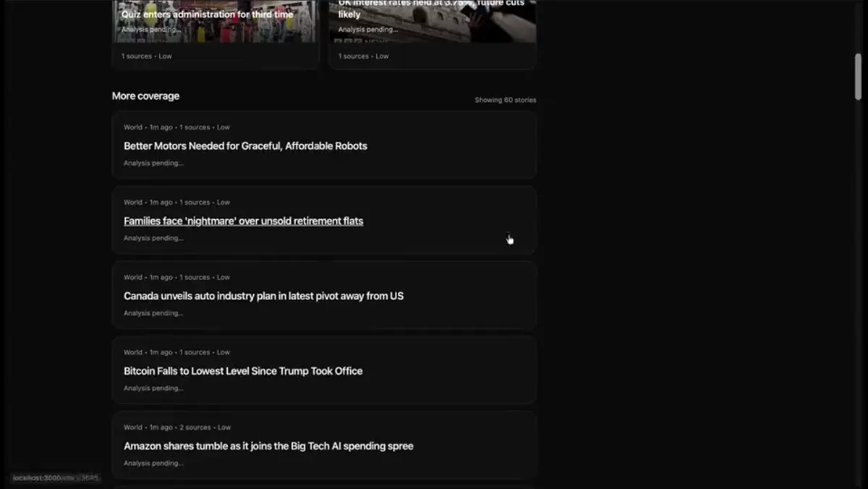Click metadata 'World • 1m ago • 2 sources • Low' on Amazon story

[x=177, y=428]
